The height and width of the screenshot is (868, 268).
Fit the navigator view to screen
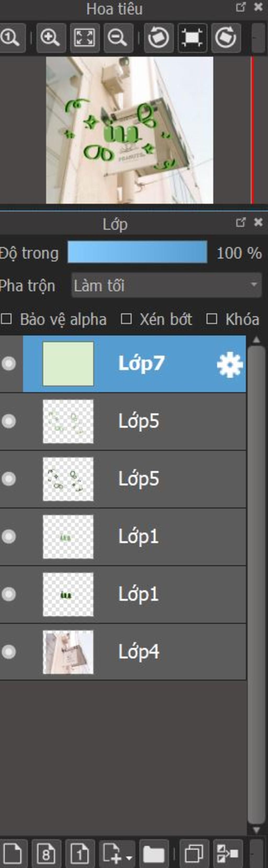[x=84, y=38]
